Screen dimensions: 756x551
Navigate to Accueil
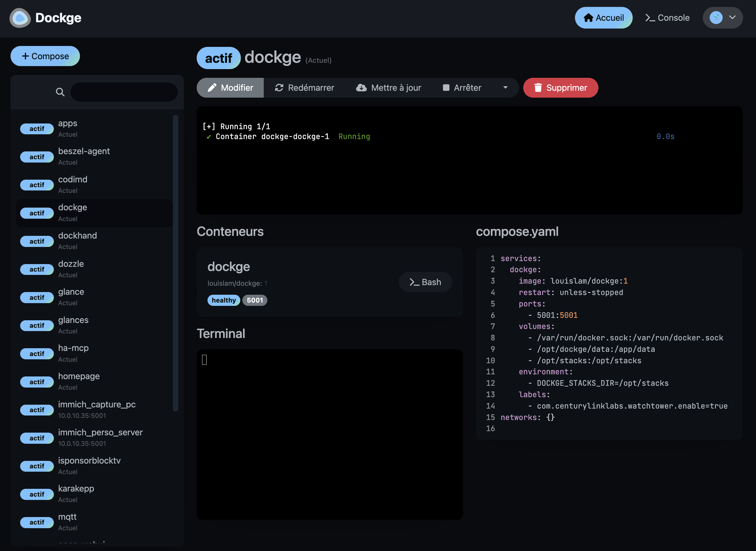(604, 17)
